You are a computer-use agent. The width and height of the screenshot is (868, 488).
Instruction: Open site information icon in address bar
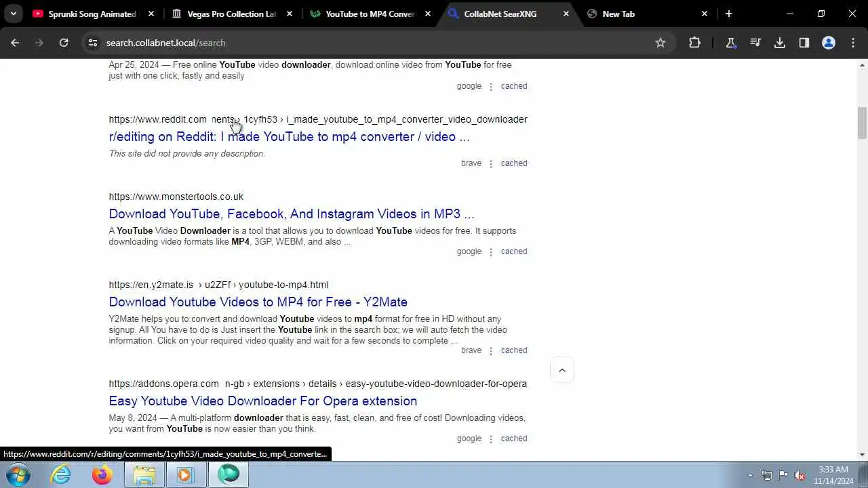(x=93, y=43)
